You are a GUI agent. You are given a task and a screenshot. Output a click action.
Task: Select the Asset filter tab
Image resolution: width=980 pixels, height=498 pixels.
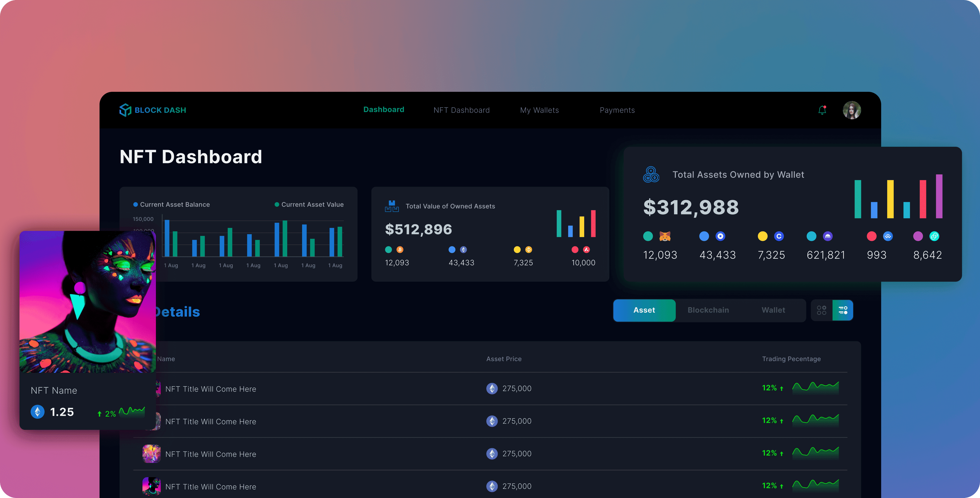point(644,310)
